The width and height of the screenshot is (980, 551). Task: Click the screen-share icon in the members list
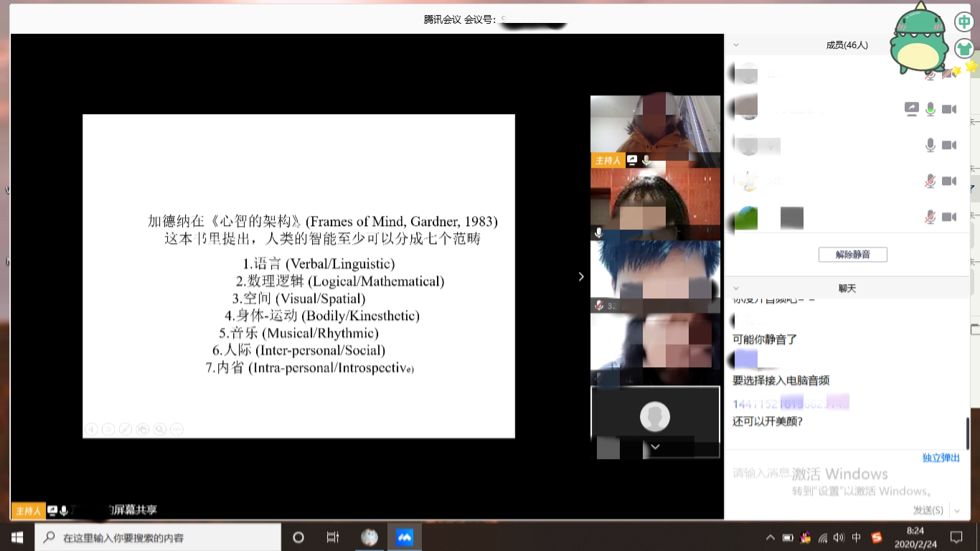coord(911,109)
